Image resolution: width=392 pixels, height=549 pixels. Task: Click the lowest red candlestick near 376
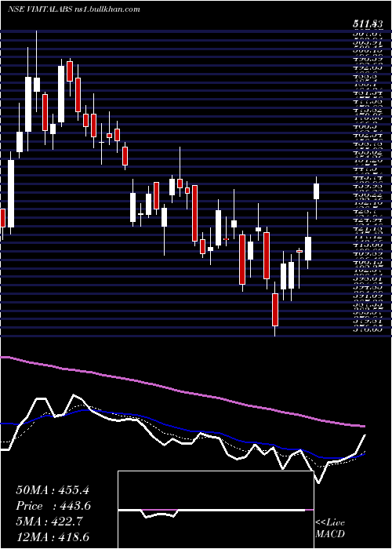click(x=275, y=310)
